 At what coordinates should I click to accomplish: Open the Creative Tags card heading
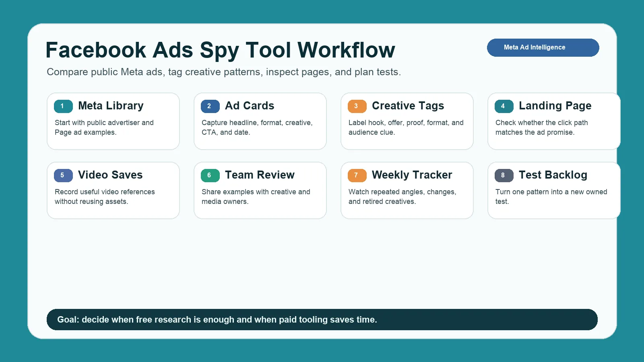click(x=408, y=106)
